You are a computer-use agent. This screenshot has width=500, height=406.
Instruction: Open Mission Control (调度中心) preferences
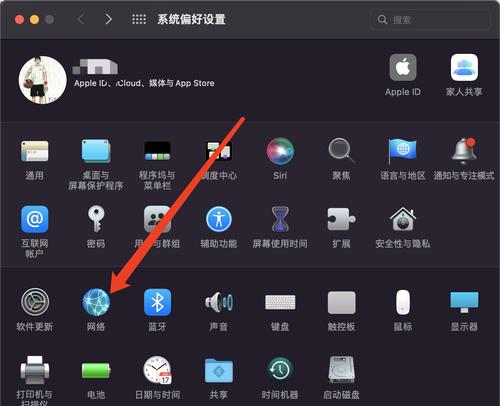(x=219, y=151)
